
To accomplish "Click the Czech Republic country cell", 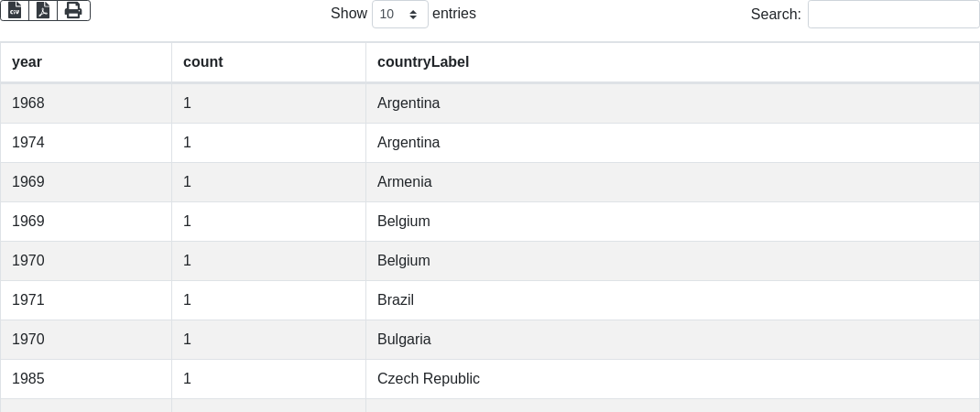I will pos(429,379).
